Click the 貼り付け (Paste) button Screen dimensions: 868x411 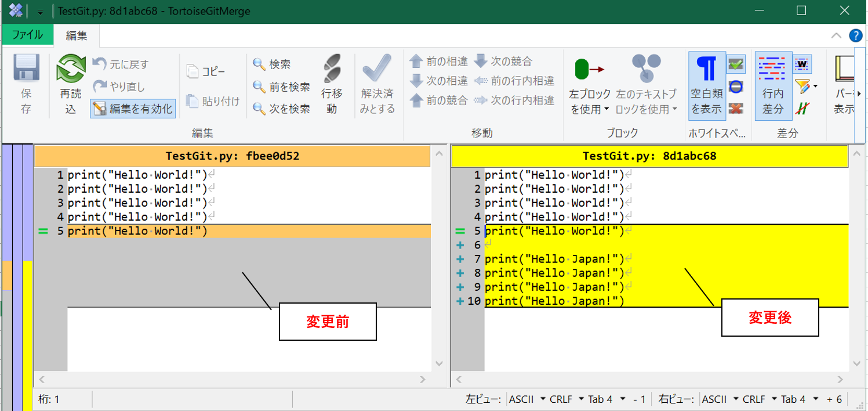pyautogui.click(x=213, y=101)
